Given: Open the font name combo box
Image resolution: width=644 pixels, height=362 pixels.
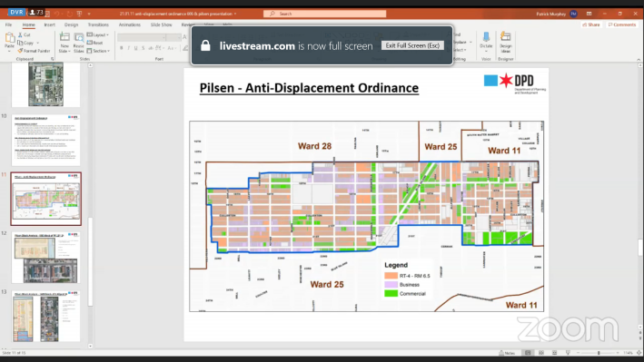Looking at the screenshot, I should pos(142,37).
